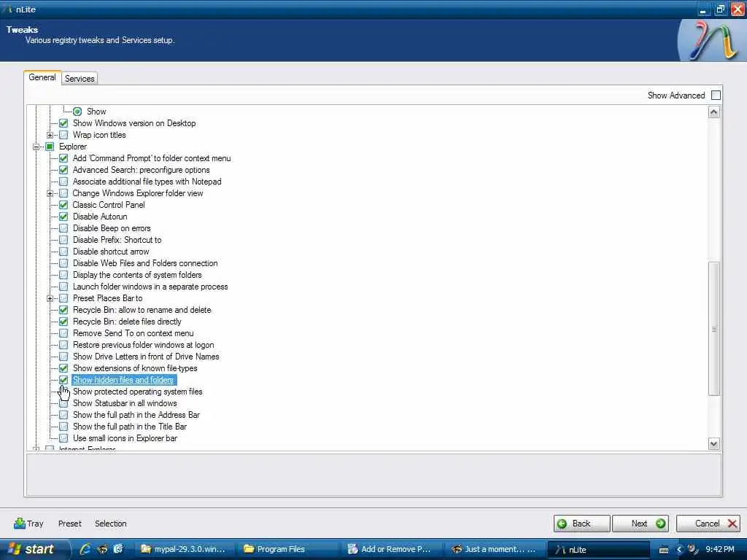The image size is (747, 560).
Task: Open the Preset menu
Action: pyautogui.click(x=70, y=524)
